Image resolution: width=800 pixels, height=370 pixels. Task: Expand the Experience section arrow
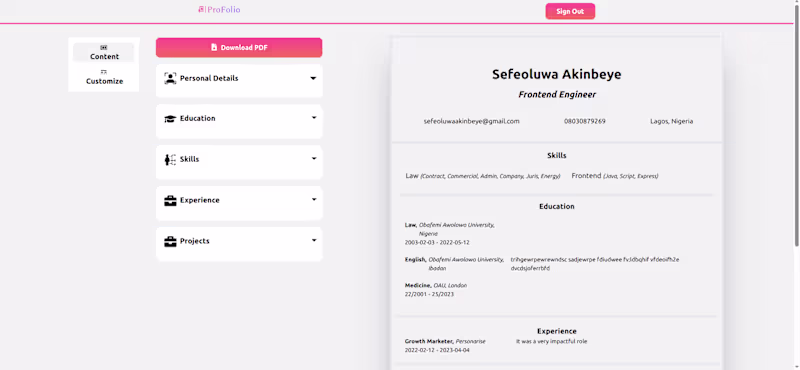(314, 200)
